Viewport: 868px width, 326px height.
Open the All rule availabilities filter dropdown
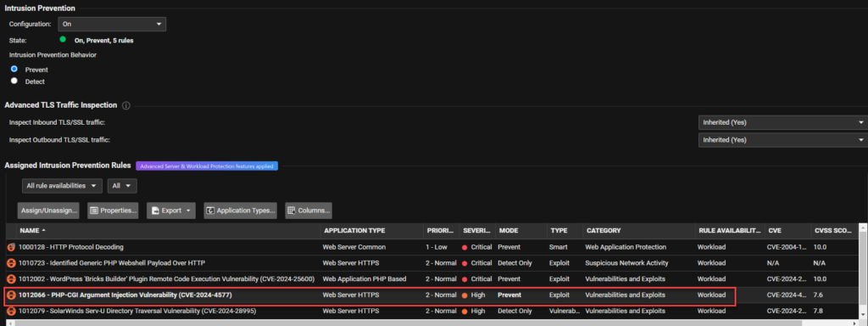pyautogui.click(x=62, y=186)
